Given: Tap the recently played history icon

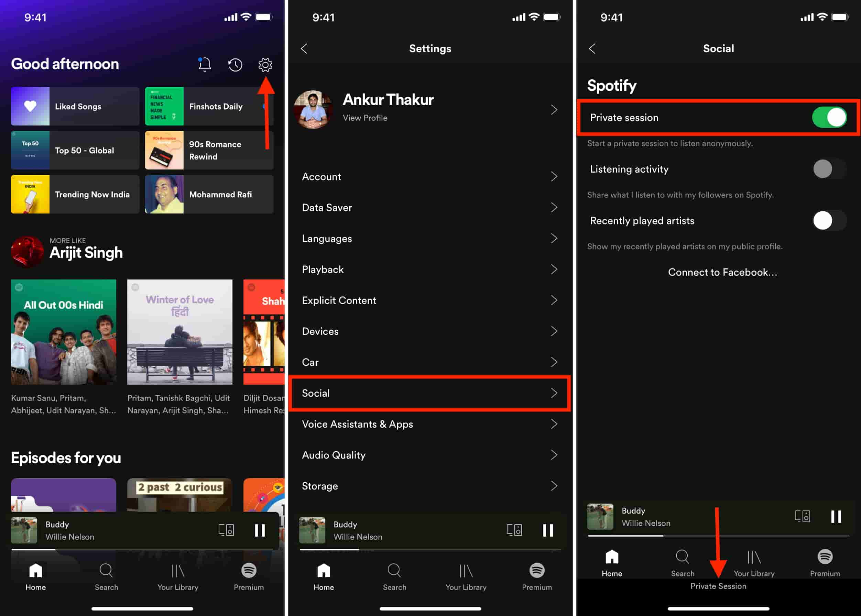Looking at the screenshot, I should point(236,65).
